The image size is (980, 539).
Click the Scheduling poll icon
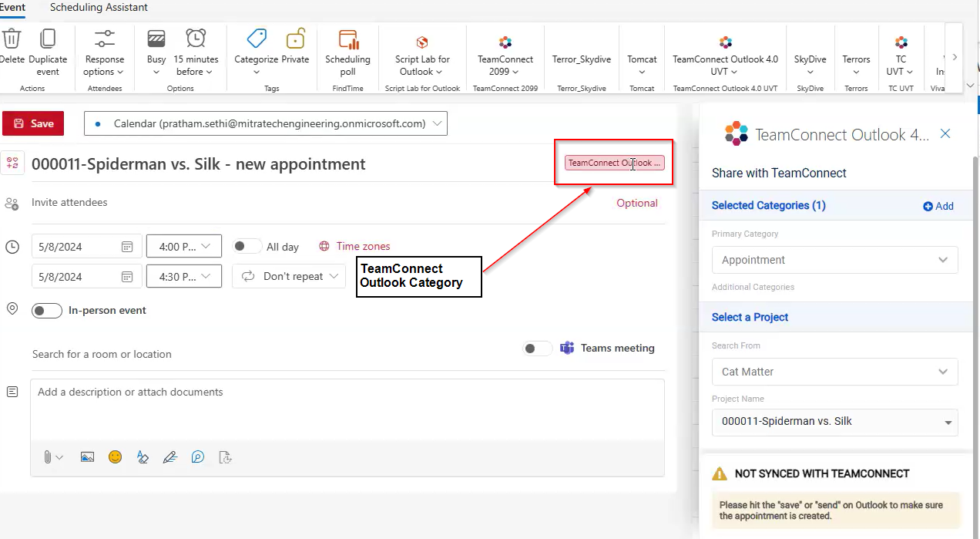click(348, 39)
